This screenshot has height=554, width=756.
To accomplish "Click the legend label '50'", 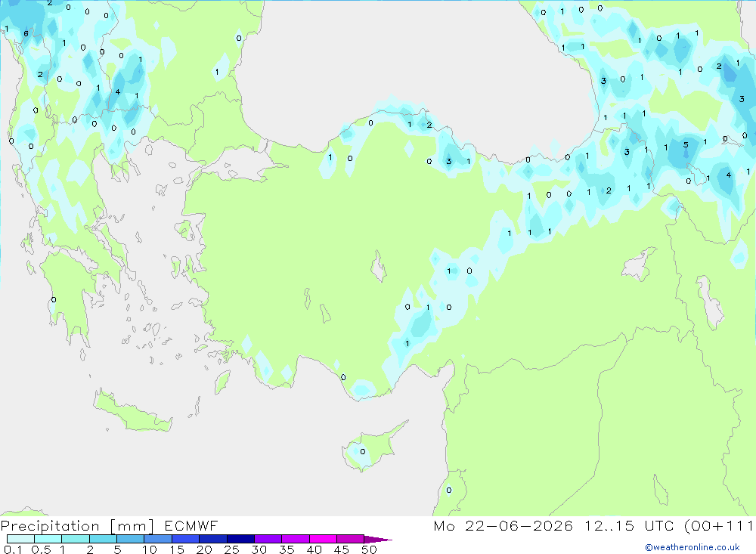I will (369, 549).
